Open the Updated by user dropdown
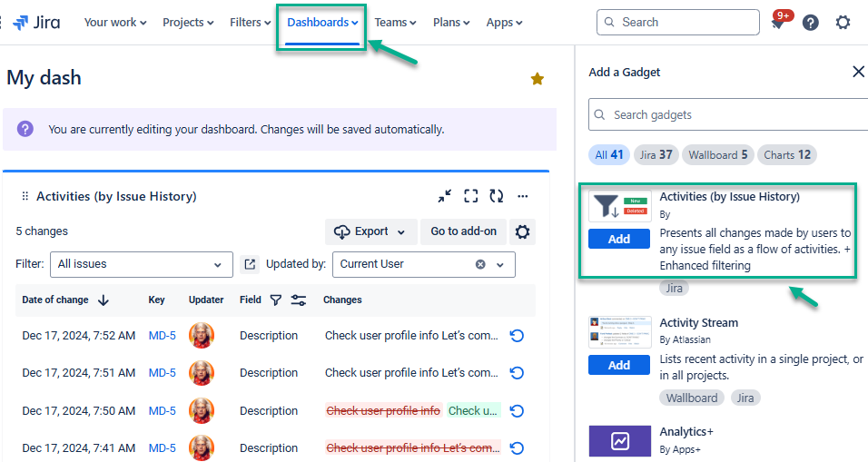Viewport: 868px width, 462px height. 423,264
